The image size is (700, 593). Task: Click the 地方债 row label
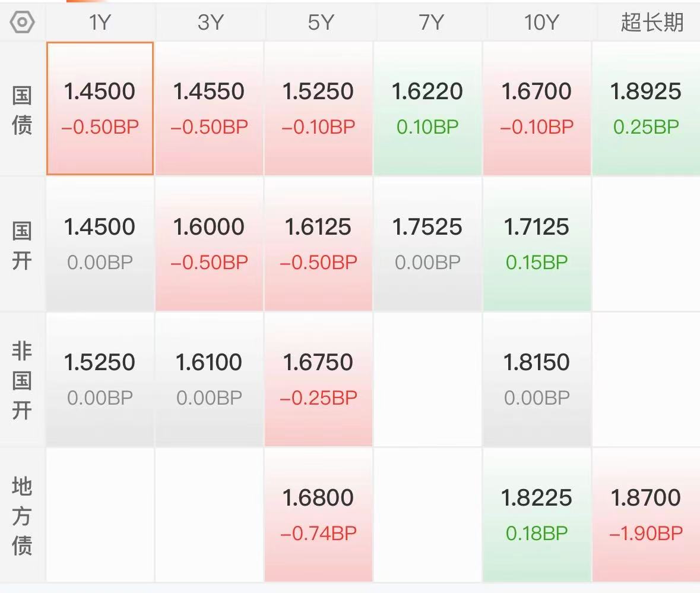click(x=22, y=516)
